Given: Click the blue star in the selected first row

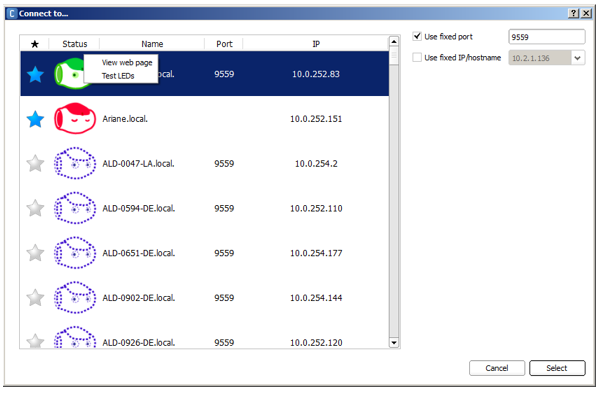Looking at the screenshot, I should point(35,74).
